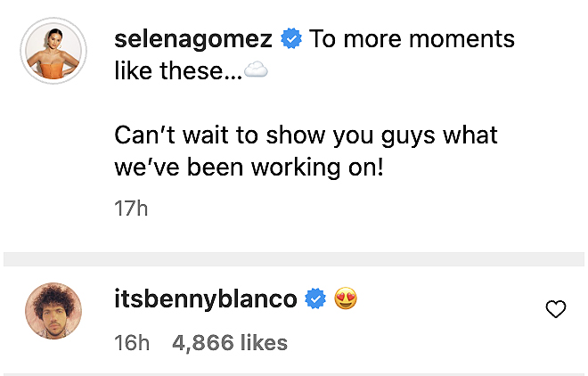Screen dimensions: 588x376
Task: Open selenagomez's profile picture
Action: 53,50
